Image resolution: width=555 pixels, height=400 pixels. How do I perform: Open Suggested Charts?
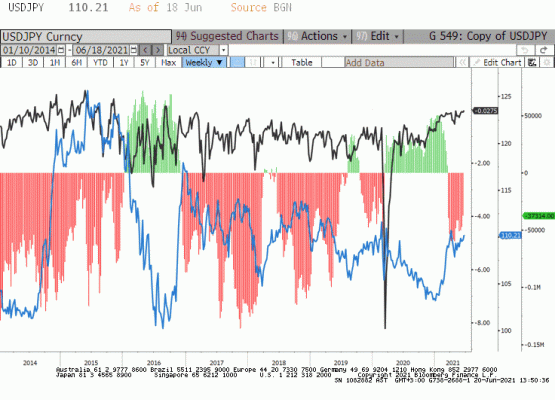click(x=228, y=36)
